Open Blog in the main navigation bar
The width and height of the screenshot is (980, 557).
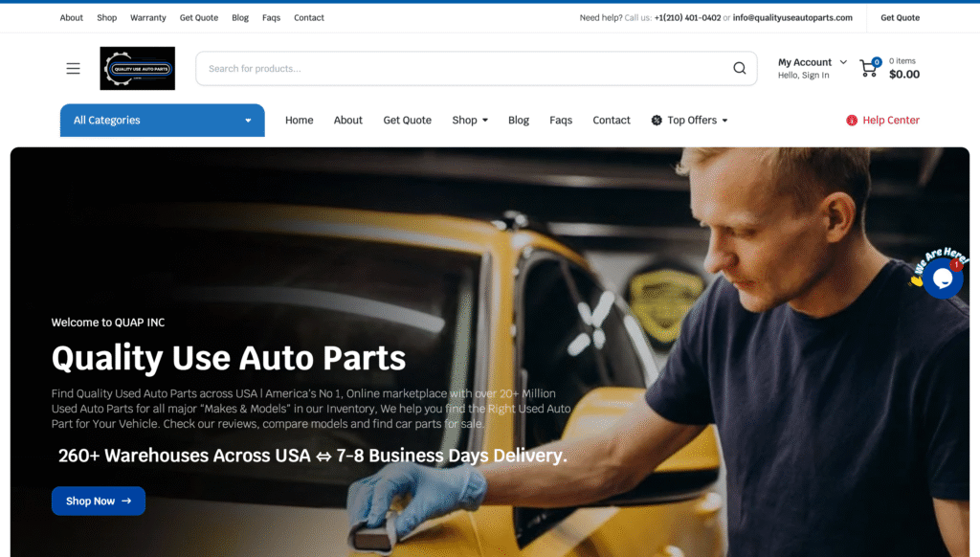519,120
